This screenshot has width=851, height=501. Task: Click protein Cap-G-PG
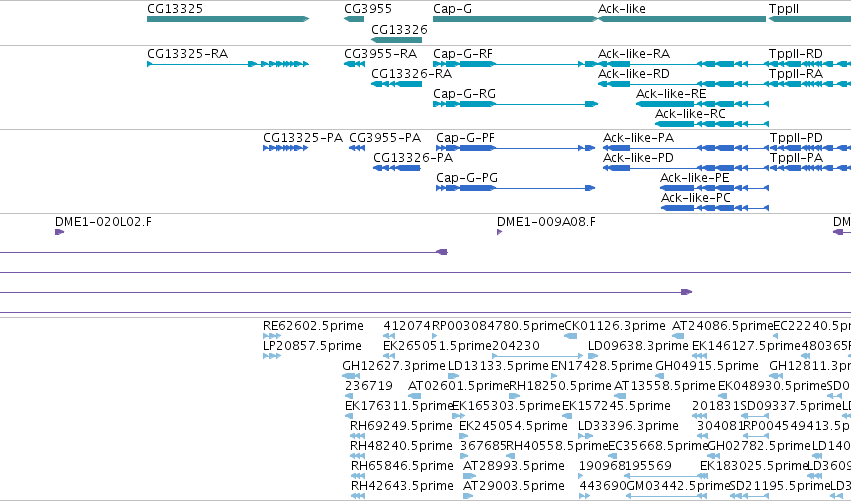tap(516, 188)
